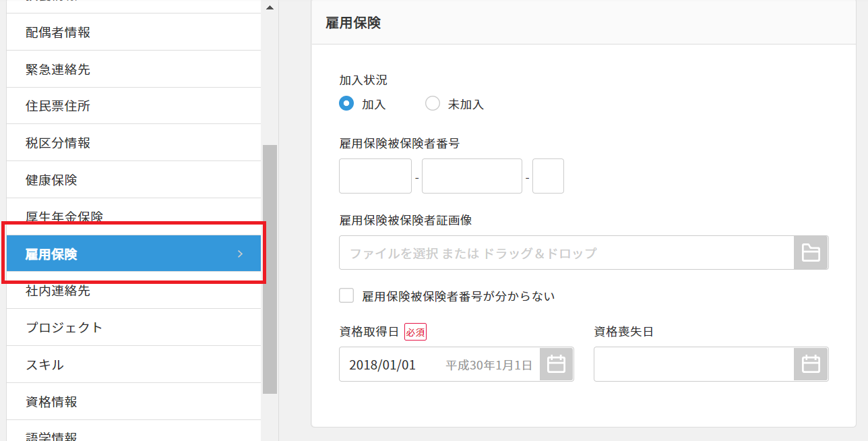Open 配偶者情報 in the sidebar
The height and width of the screenshot is (441, 868).
58,32
